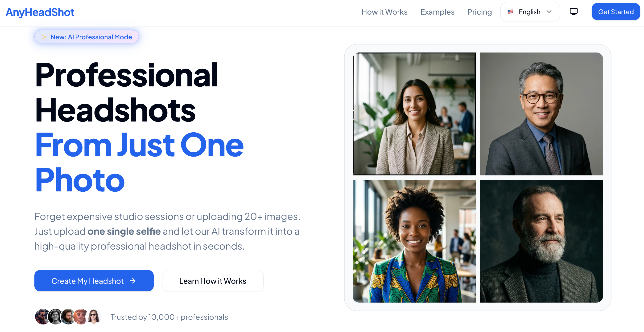Click the arrow icon on Create My Headshot
This screenshot has width=644, height=332.
(132, 281)
